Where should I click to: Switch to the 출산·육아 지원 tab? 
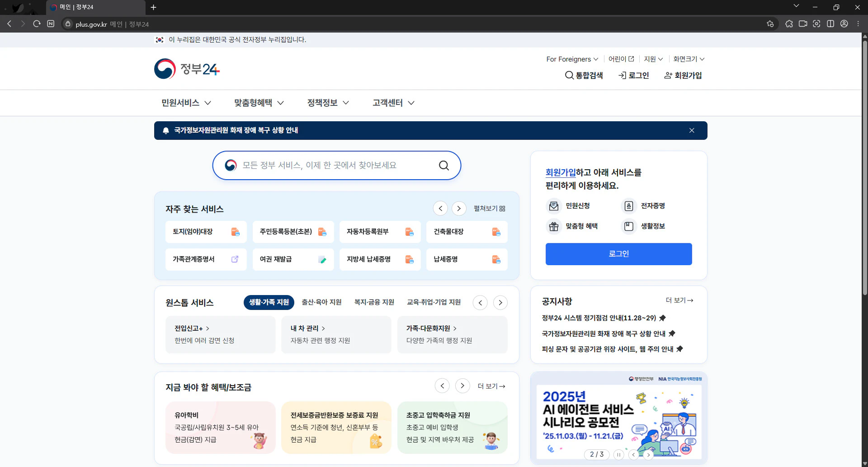pos(321,302)
